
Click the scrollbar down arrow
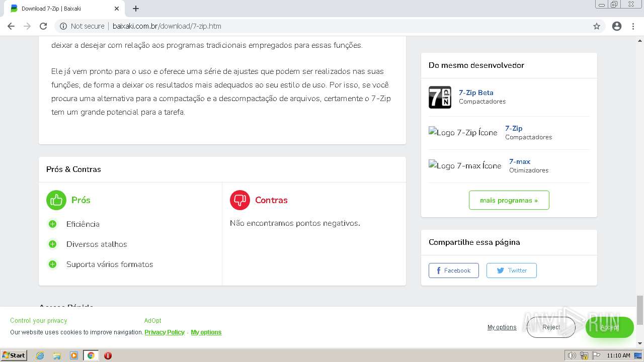(640, 343)
